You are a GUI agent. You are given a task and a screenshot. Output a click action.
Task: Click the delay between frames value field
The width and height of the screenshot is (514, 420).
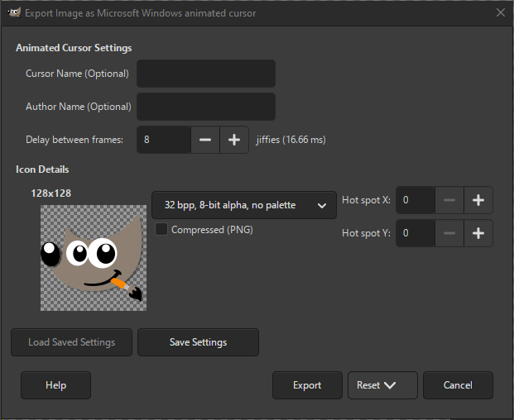pos(164,140)
